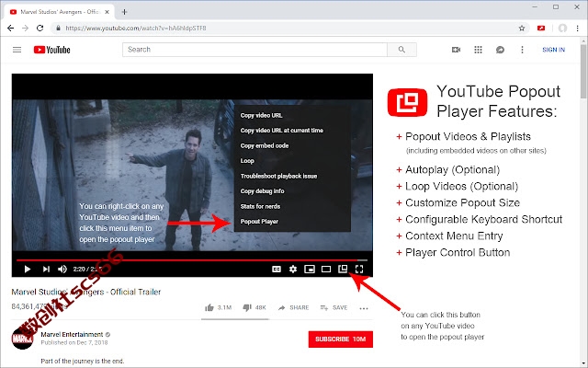Open the player settings gear
The height and width of the screenshot is (368, 588).
pyautogui.click(x=293, y=269)
